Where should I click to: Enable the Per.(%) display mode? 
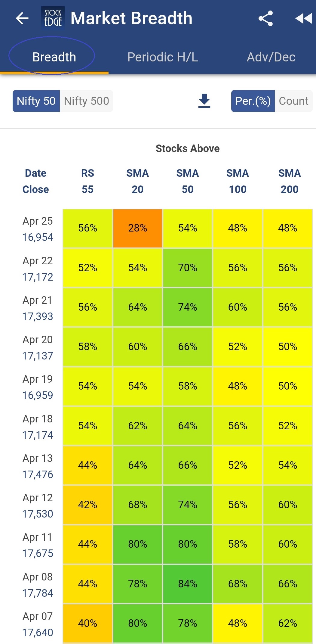pos(253,101)
